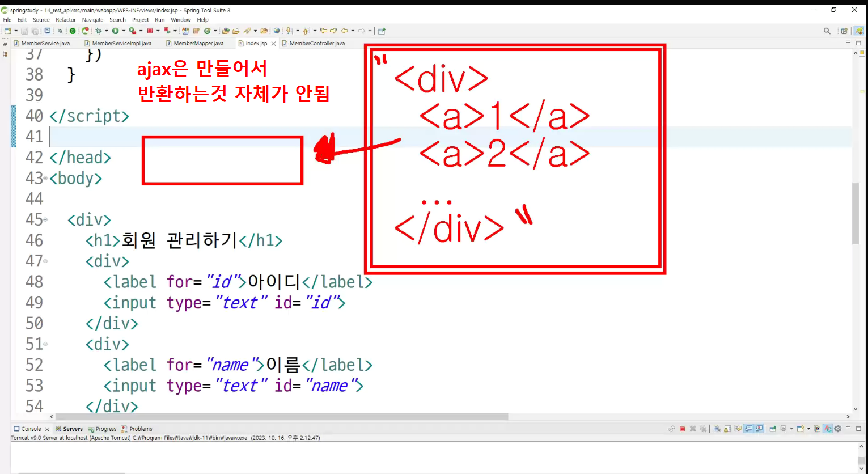
Task: Click the Save All toolbar icon
Action: 35,31
